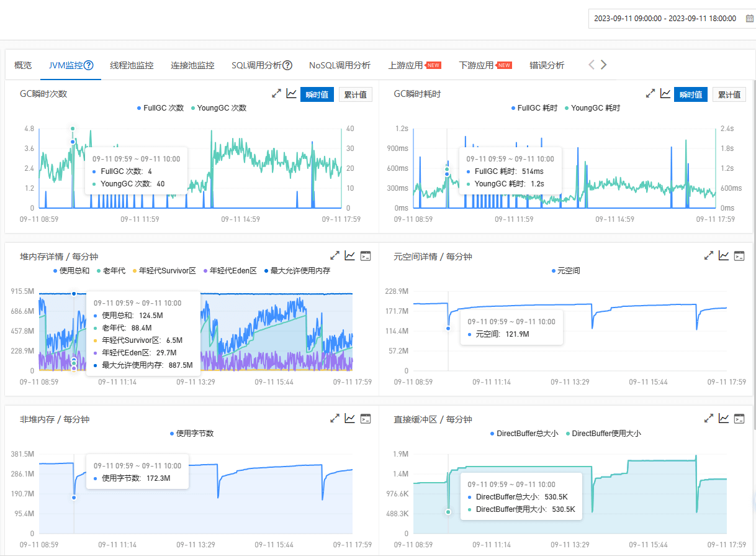Click FullGC 耗时 514ms tooltip value
This screenshot has width=756, height=556.
[x=533, y=171]
